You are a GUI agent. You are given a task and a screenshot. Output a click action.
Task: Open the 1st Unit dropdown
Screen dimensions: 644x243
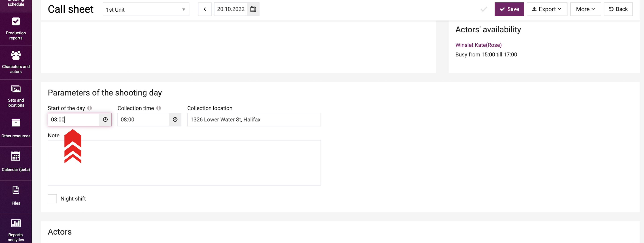pyautogui.click(x=146, y=9)
